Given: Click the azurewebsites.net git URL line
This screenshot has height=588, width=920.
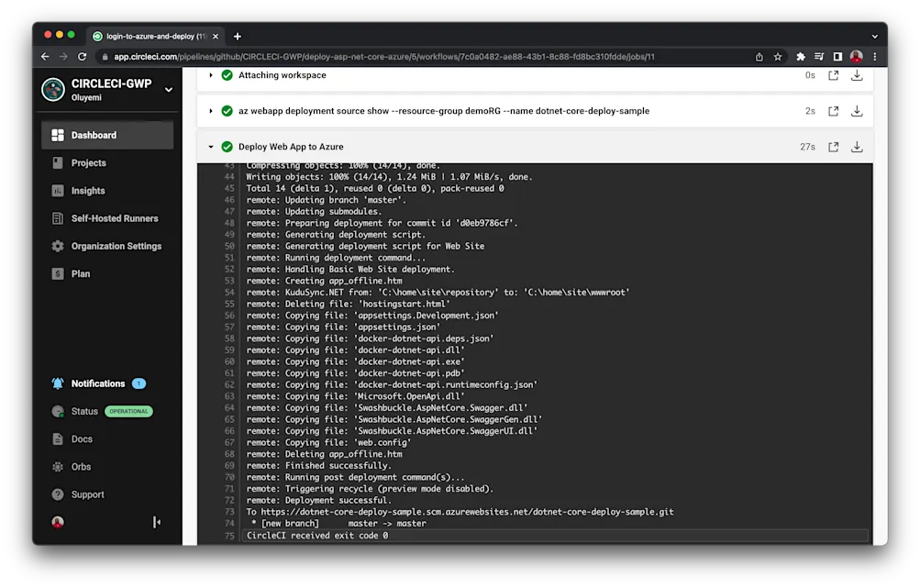Looking at the screenshot, I should point(460,512).
